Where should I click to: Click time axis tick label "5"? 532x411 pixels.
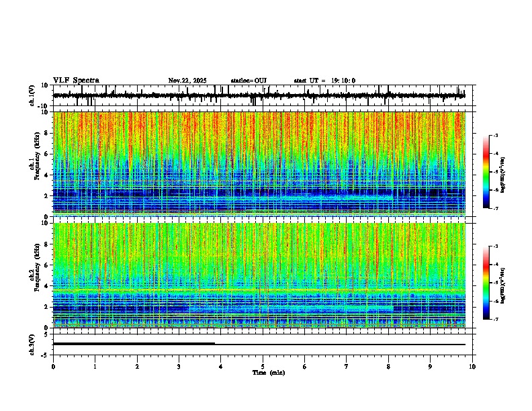(263, 367)
